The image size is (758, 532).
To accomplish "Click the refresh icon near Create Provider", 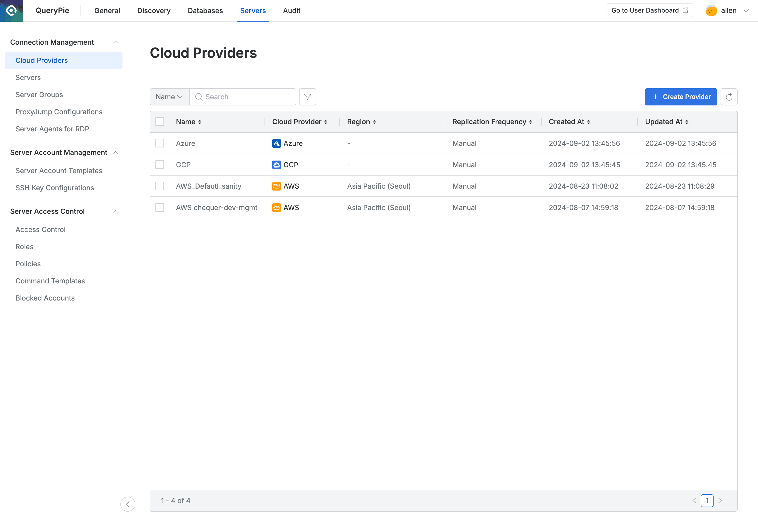I will click(x=729, y=97).
